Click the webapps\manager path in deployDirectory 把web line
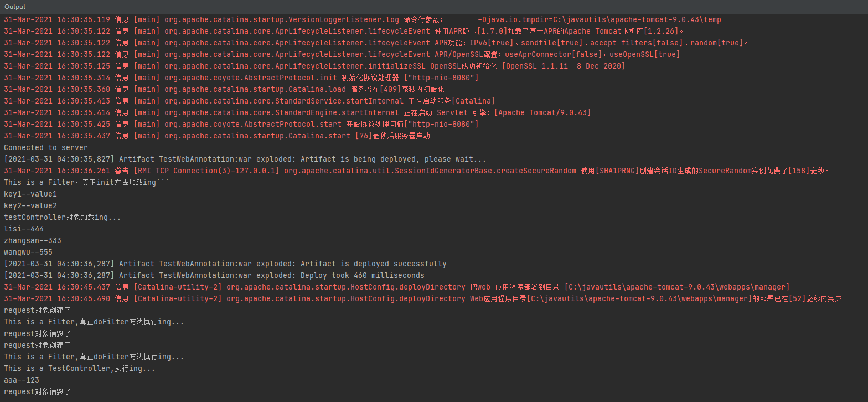Image resolution: width=868 pixels, height=402 pixels. coord(677,287)
